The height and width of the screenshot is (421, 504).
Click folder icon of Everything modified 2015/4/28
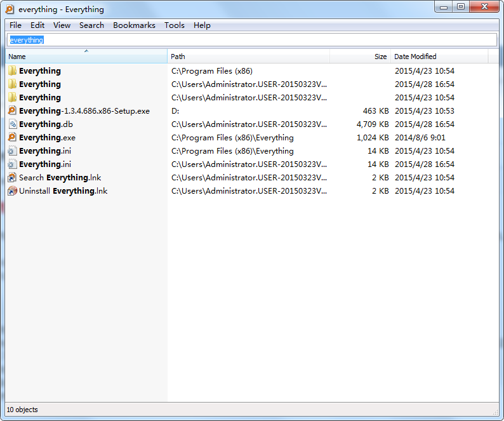pos(12,84)
